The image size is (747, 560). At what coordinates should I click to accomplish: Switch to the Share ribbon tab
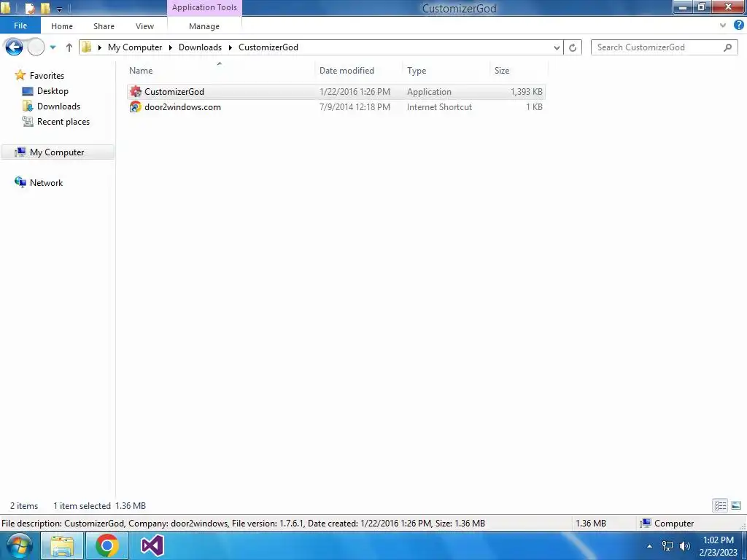click(x=104, y=26)
